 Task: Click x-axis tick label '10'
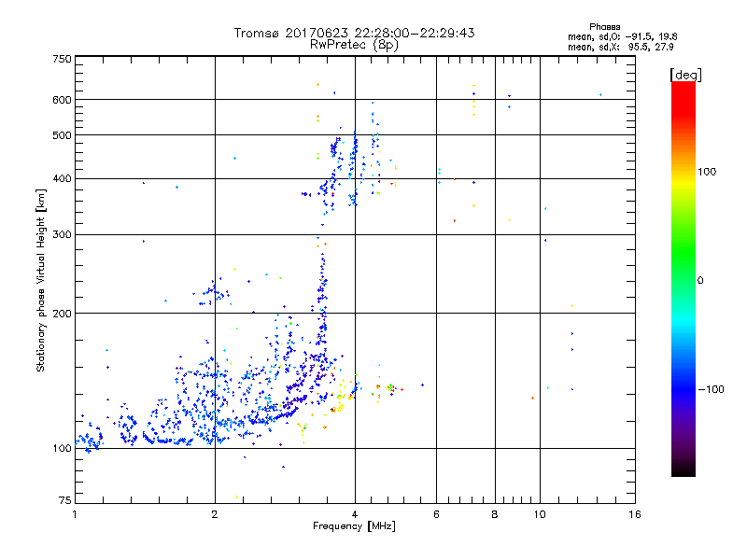(x=540, y=514)
